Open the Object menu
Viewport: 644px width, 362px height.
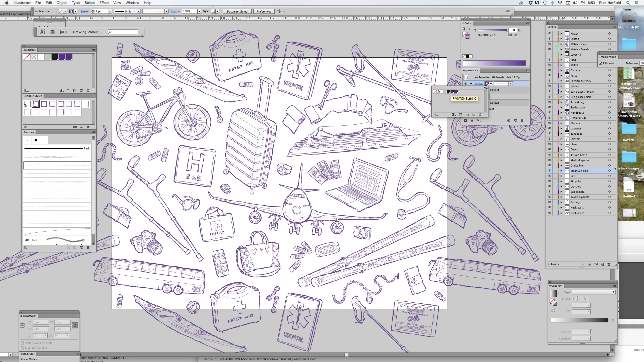(62, 3)
